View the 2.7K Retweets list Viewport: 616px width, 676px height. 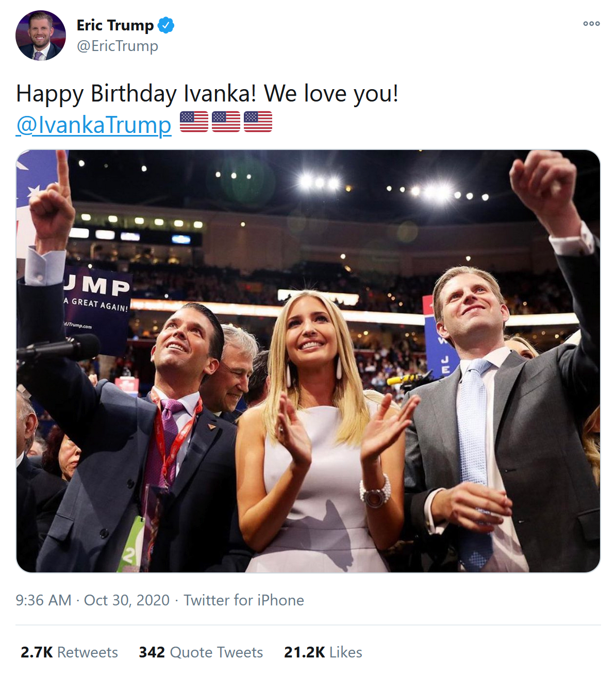[x=69, y=652]
